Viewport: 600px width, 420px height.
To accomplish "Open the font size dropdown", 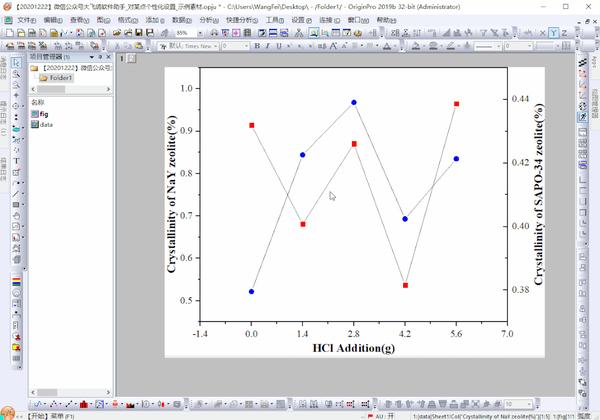I will coord(246,46).
